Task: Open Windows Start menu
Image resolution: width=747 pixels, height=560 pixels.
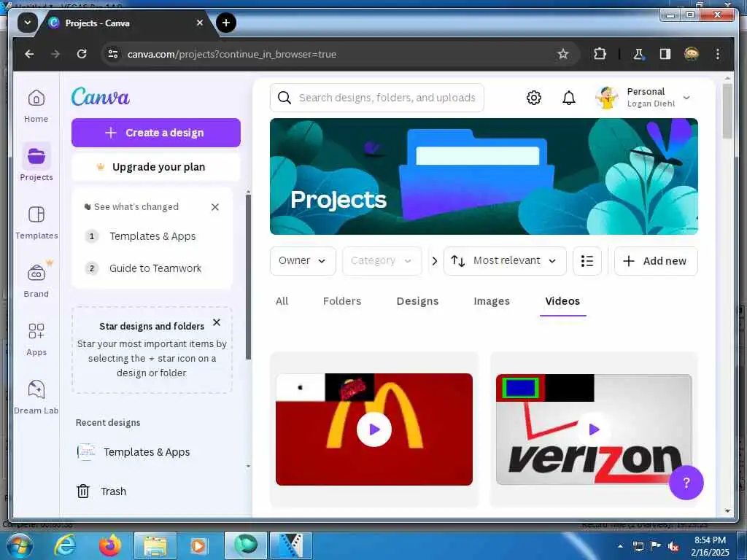Action: pyautogui.click(x=18, y=545)
